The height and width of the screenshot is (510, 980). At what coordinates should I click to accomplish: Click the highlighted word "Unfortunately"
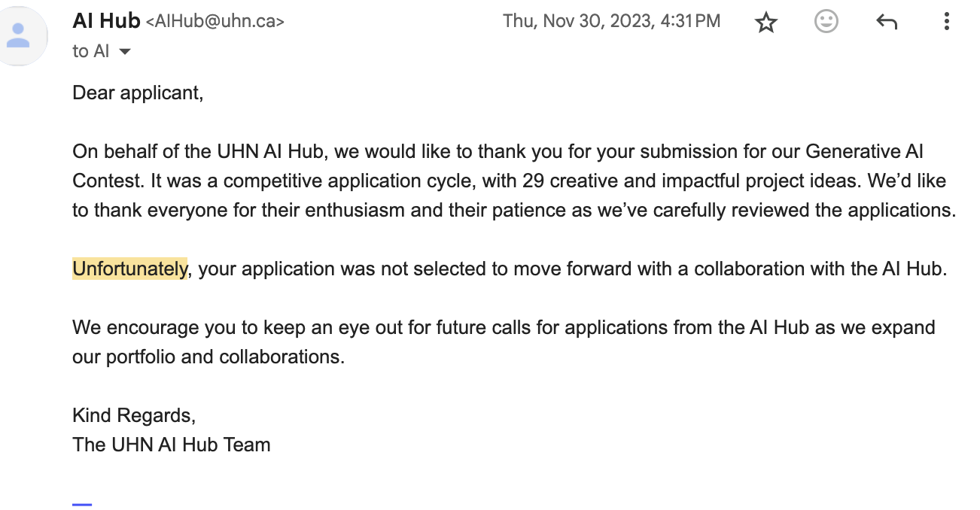[x=129, y=269]
